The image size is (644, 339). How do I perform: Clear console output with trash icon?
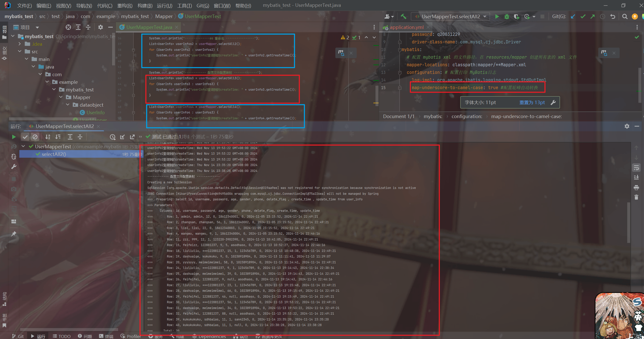[636, 197]
